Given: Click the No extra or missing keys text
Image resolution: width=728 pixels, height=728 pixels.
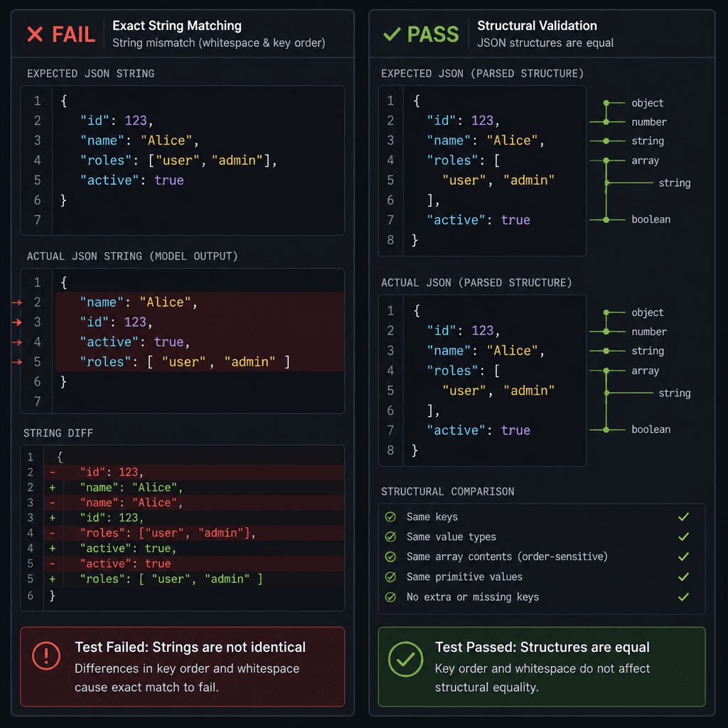Looking at the screenshot, I should pos(473,597).
